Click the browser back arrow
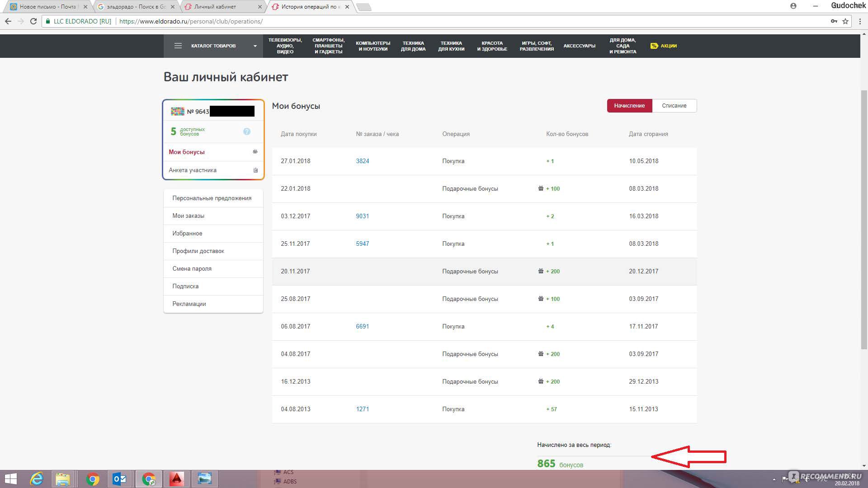Image resolution: width=868 pixels, height=488 pixels. point(8,21)
